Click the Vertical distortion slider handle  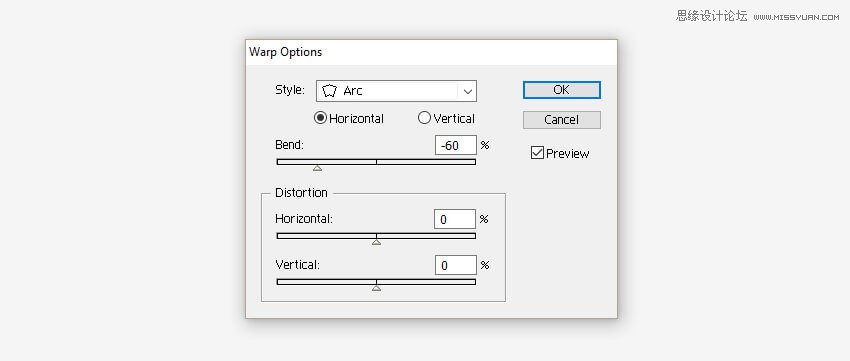(376, 288)
